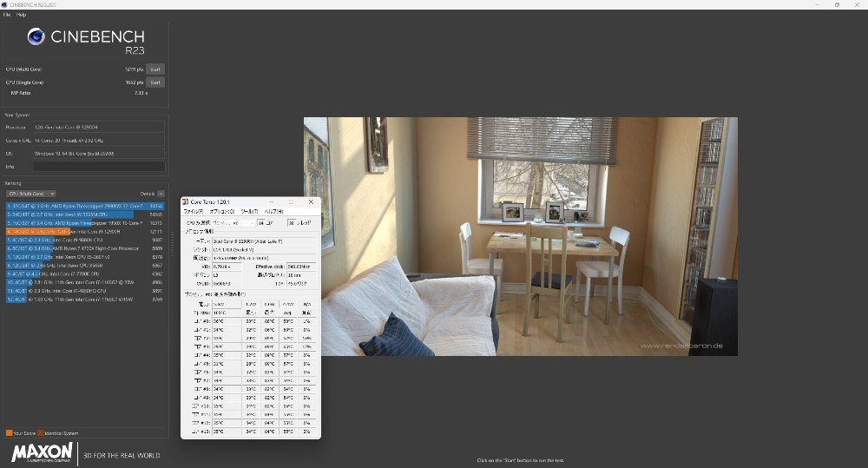Viewport: 868px width, 468px height.
Task: Select ranking row 2 Intel Xeon W-3265M
Action: 85,214
